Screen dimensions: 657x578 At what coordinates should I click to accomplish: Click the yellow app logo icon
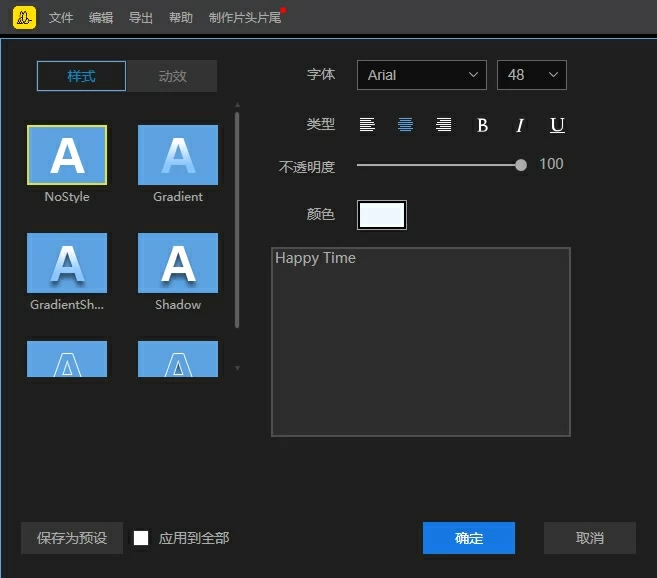coord(24,17)
